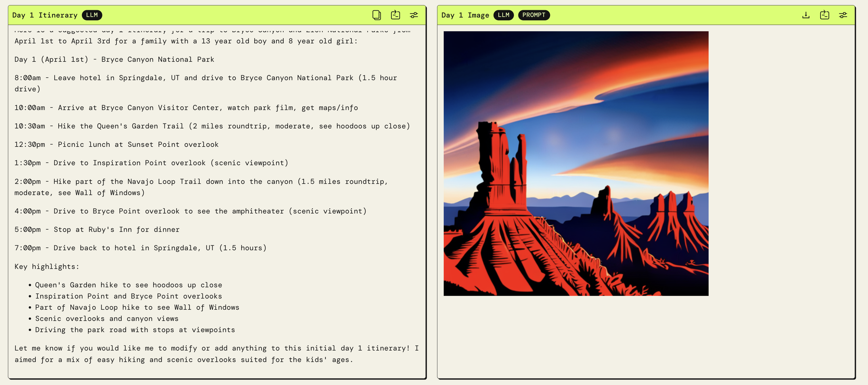The height and width of the screenshot is (385, 868).
Task: Click the LLM badge on Day 1 Image
Action: 503,15
